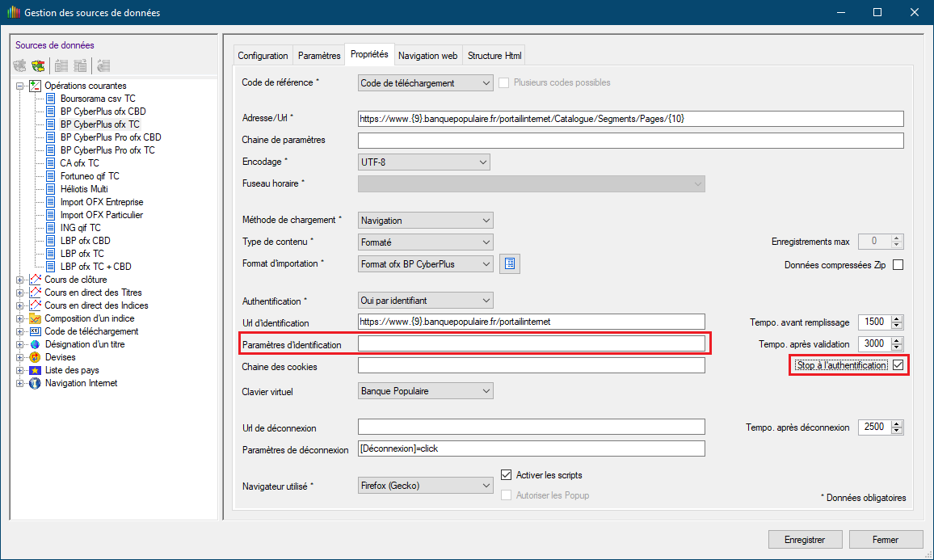Click the import format details icon button
Viewport: 934px width, 560px height.
click(509, 263)
